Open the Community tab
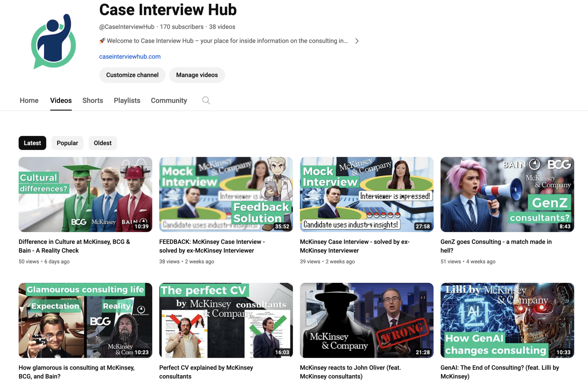588x382 pixels. pos(169,100)
